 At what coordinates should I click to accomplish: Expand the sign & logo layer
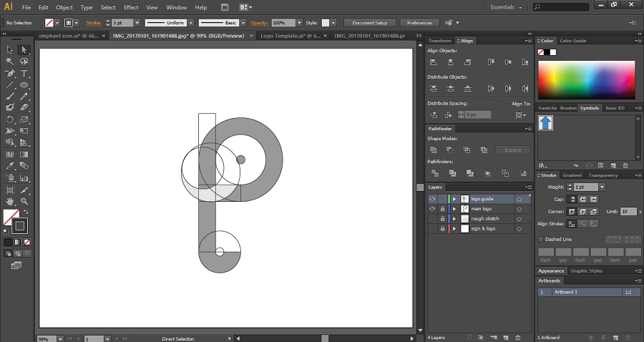(x=454, y=229)
